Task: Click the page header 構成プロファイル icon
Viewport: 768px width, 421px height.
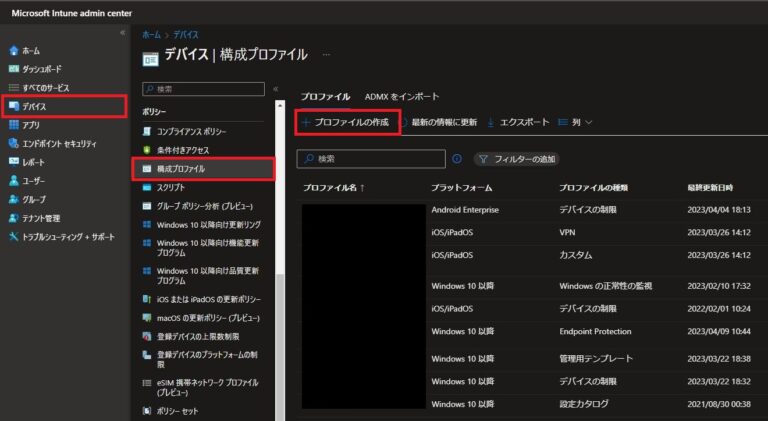Action: [150, 59]
